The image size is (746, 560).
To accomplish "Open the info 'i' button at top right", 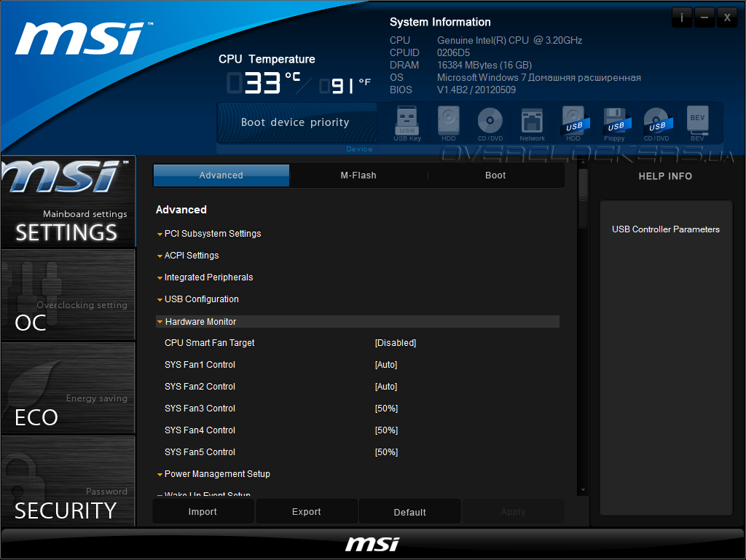I will click(x=682, y=17).
